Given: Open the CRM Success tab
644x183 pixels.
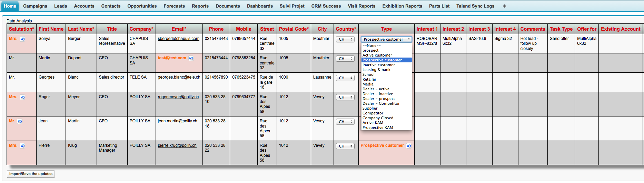Looking at the screenshot, I should point(326,6).
